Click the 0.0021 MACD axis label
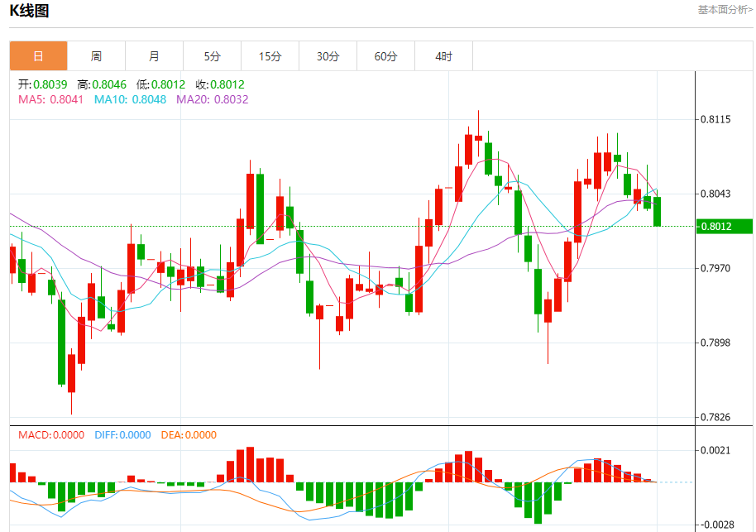The height and width of the screenshot is (532, 756). pos(715,450)
